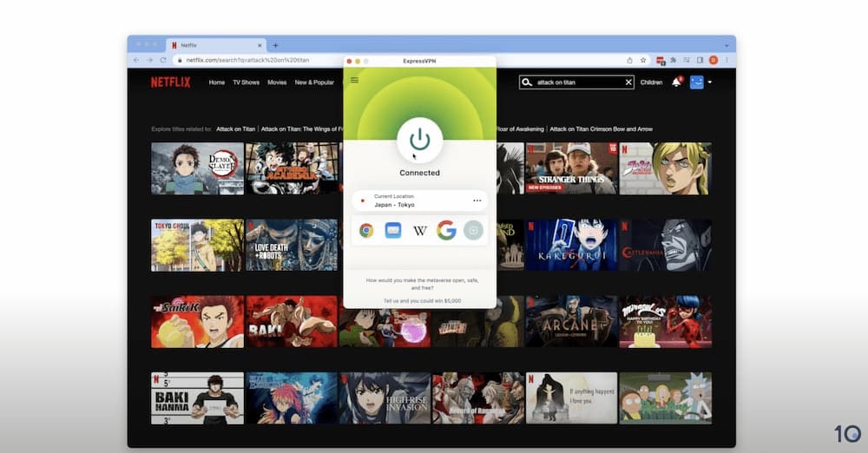
Task: Click 'Attack on Titan Crimson Bow and Arrow'
Action: pos(601,129)
